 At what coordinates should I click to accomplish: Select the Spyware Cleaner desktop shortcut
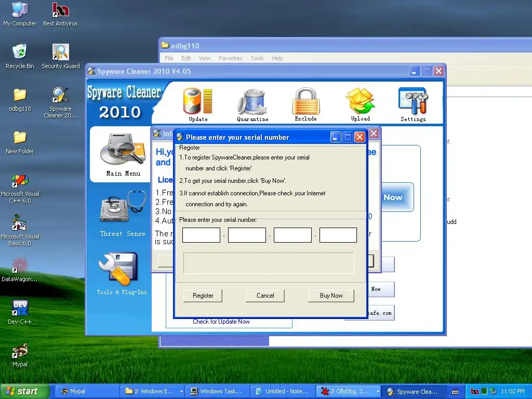click(x=60, y=102)
